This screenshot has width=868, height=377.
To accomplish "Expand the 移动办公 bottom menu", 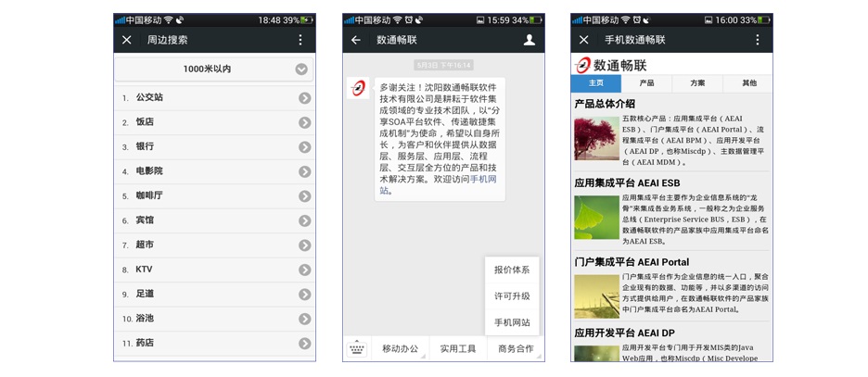I will click(x=401, y=349).
